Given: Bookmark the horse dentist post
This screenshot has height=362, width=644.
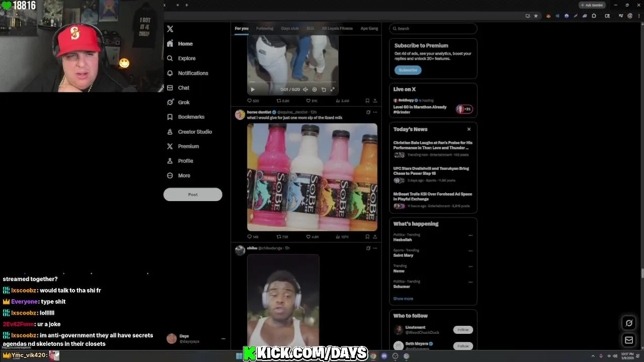Looking at the screenshot, I should [x=367, y=236].
